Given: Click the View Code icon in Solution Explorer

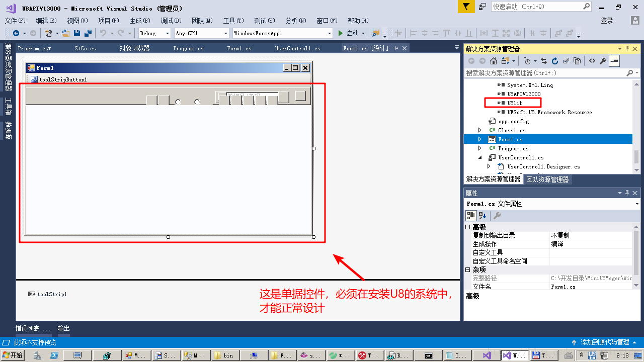Looking at the screenshot, I should (x=592, y=61).
